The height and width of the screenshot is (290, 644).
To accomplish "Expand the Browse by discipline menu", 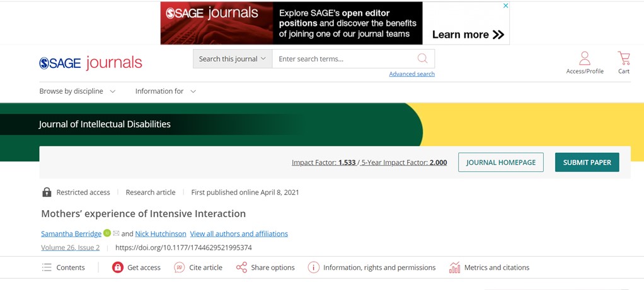I will coord(78,91).
